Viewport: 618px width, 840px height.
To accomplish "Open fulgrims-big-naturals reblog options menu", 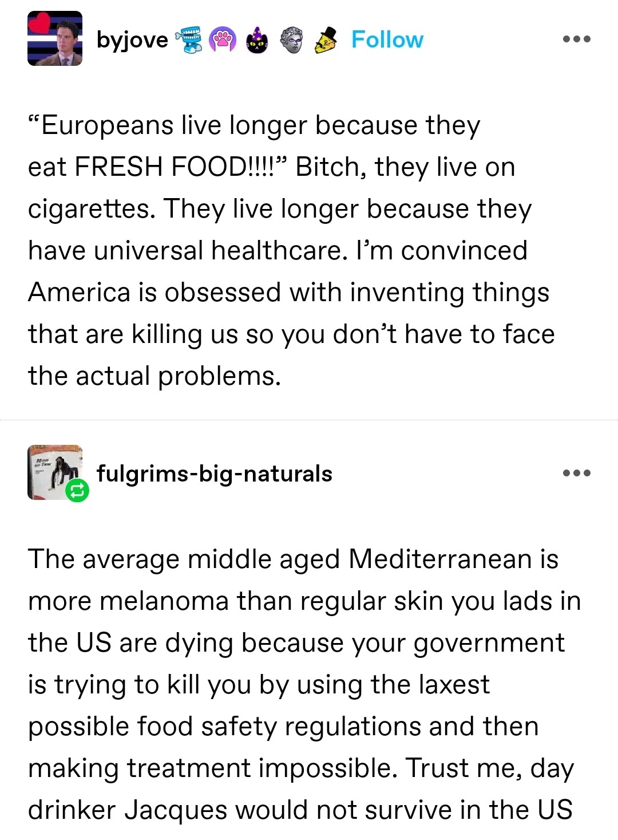I will (x=576, y=474).
